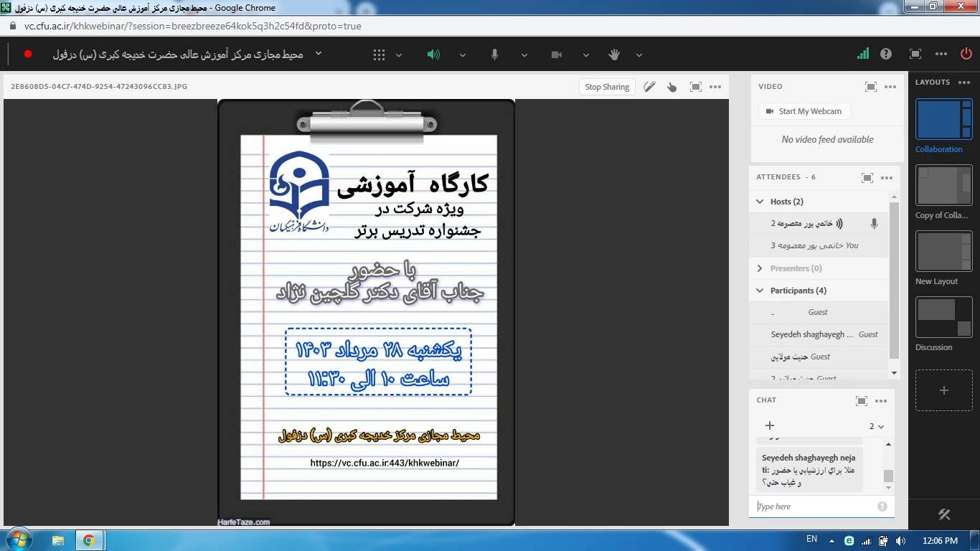Click the Help question mark icon
Image resolution: width=980 pixels, height=551 pixels.
coord(886,54)
